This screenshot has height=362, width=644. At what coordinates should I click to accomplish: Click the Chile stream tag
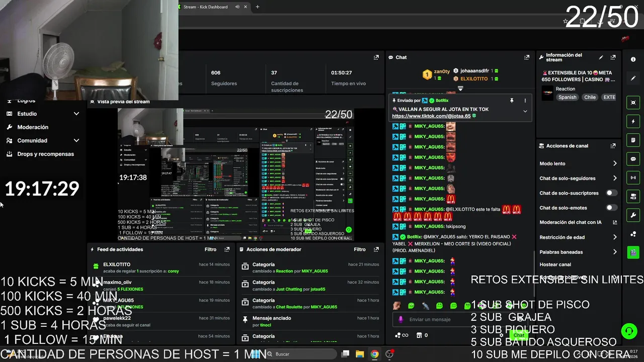pyautogui.click(x=590, y=98)
